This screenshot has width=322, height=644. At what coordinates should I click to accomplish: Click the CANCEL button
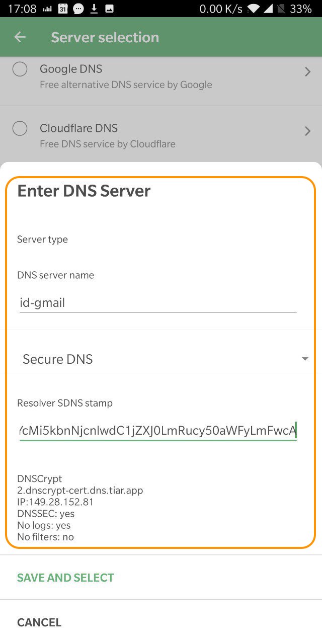[39, 622]
